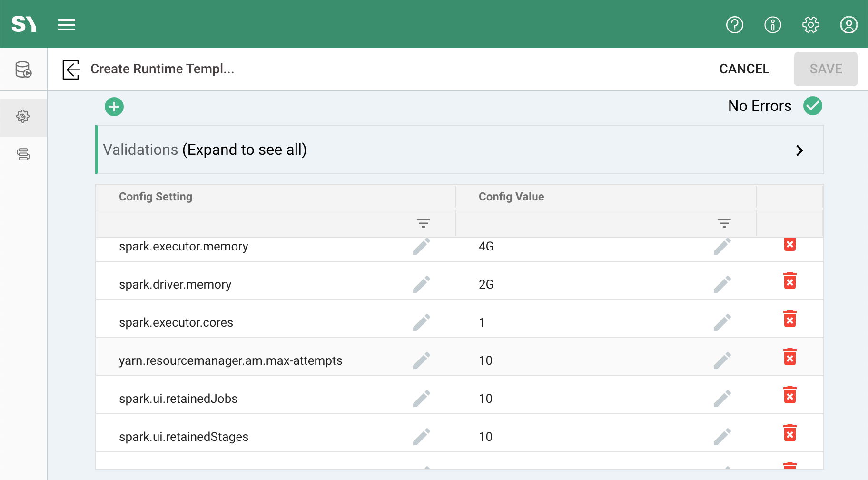868x480 pixels.
Task: Edit the spark.executor.cores setting name
Action: click(421, 322)
